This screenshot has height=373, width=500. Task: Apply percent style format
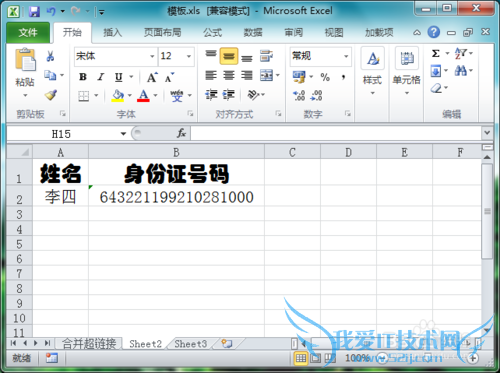click(x=325, y=77)
